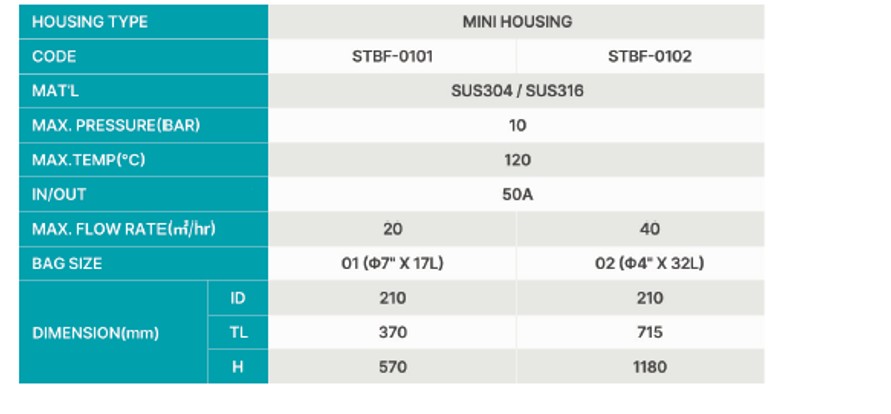Click the STBF-0101 code cell
This screenshot has width=891, height=414.
(x=393, y=56)
